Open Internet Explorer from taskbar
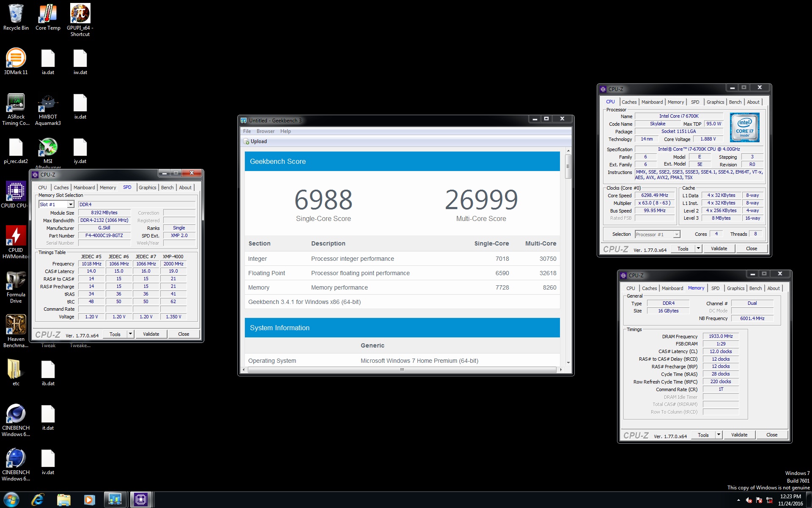Image resolution: width=812 pixels, height=508 pixels. pyautogui.click(x=38, y=500)
